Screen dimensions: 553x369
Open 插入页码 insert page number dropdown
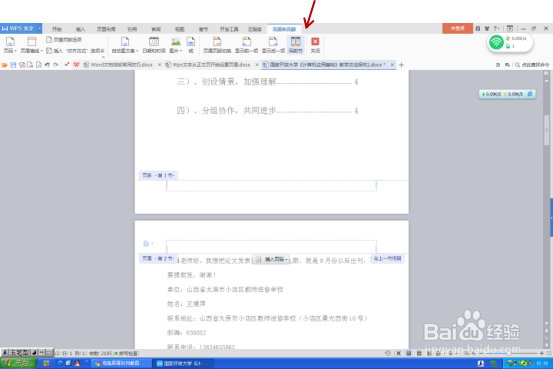point(272,260)
